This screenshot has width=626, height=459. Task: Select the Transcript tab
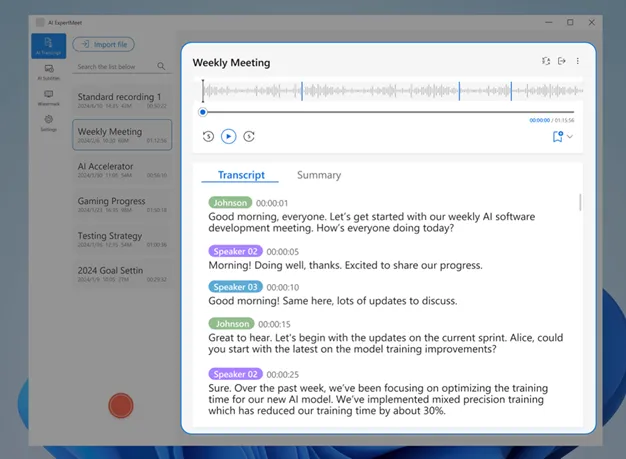241,175
